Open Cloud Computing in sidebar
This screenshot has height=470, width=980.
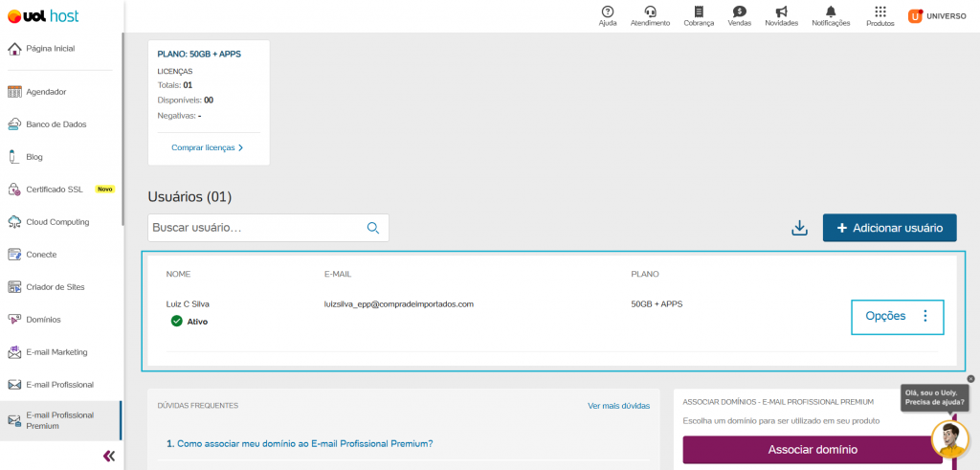point(48,222)
